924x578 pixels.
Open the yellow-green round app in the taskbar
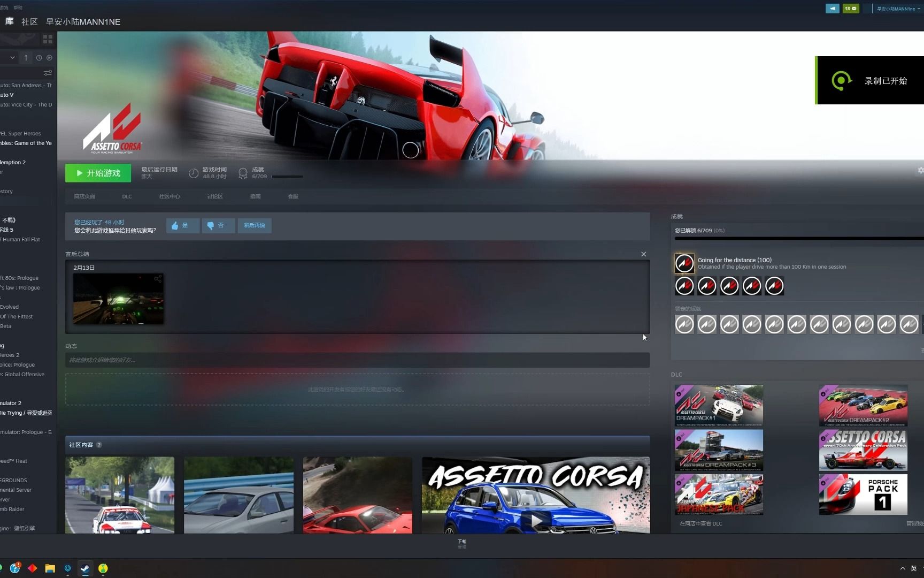point(103,568)
